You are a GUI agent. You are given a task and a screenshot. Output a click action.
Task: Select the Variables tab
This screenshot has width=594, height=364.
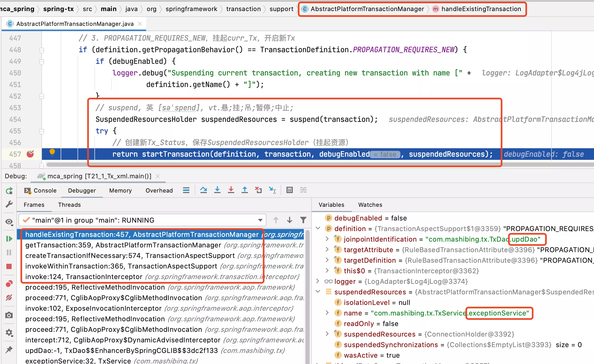click(331, 205)
